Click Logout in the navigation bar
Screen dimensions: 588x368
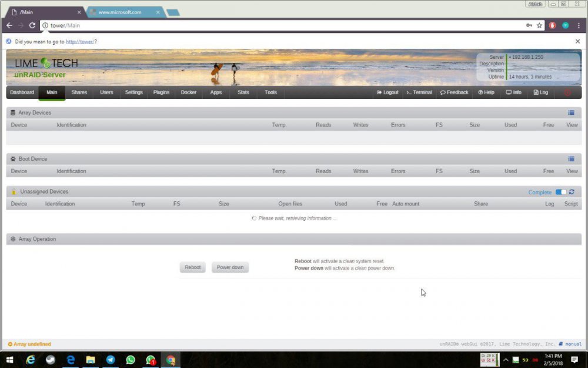click(387, 92)
